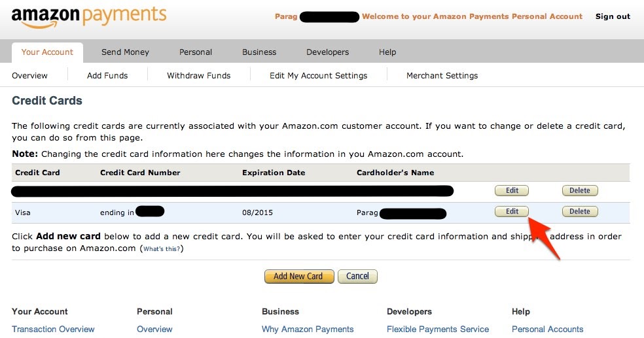Viewport: 644px width, 338px height.
Task: Sign out of the account
Action: (x=613, y=16)
